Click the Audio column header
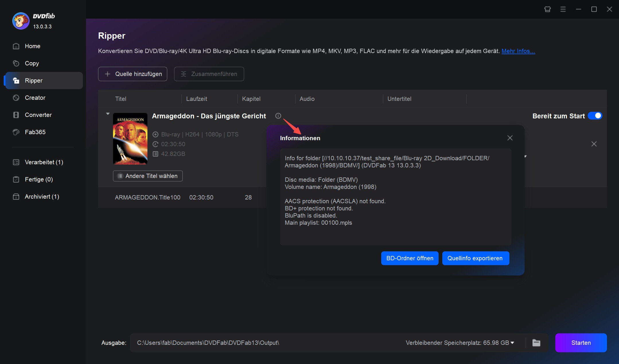 pos(307,99)
